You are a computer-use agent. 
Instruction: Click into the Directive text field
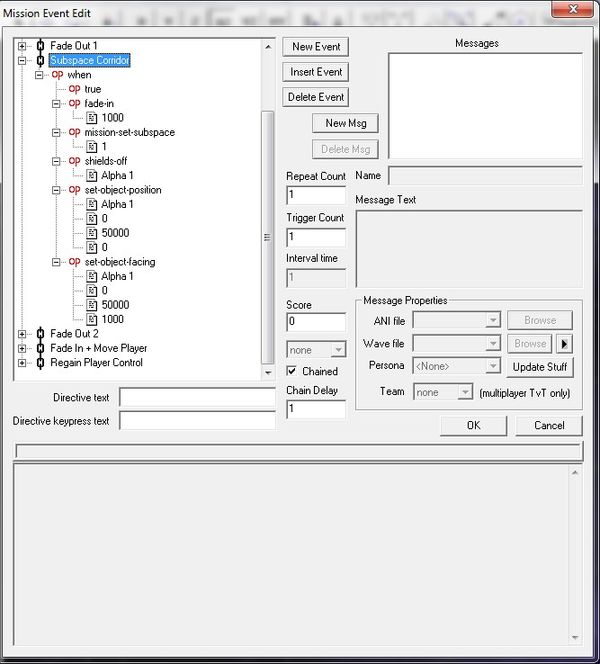[196, 398]
